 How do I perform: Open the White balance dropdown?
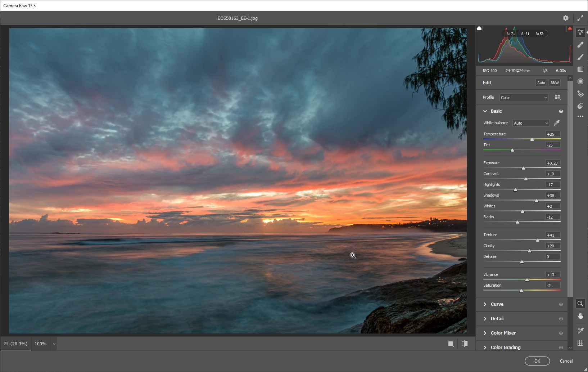click(x=531, y=123)
